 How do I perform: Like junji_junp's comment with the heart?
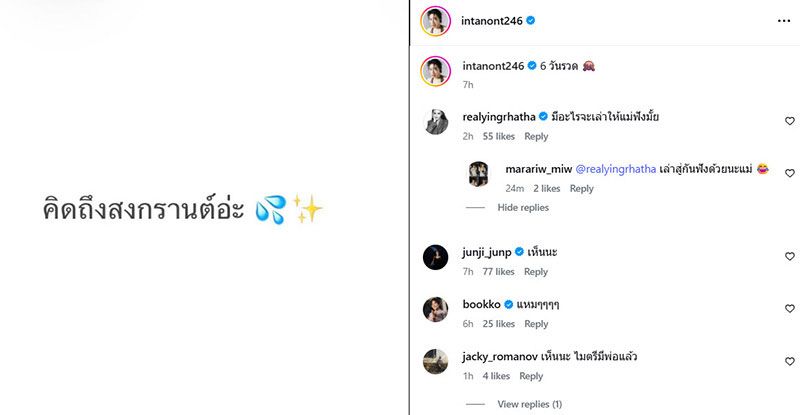click(x=790, y=256)
